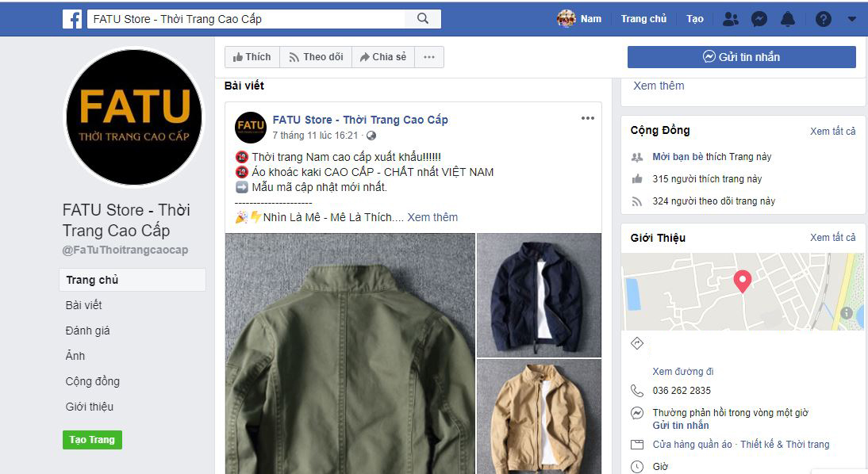Screen dimensions: 868x474
Task: Click FATU Store post author name link
Action: [360, 120]
